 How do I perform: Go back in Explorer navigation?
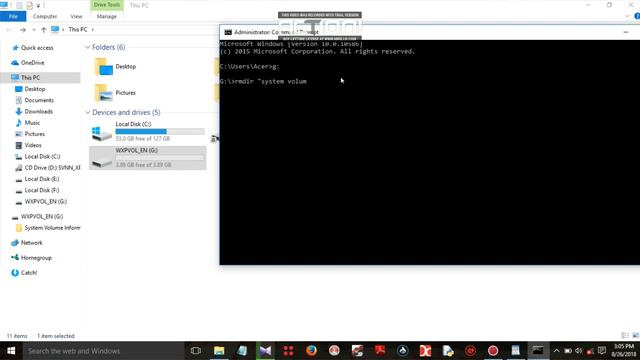[9, 30]
